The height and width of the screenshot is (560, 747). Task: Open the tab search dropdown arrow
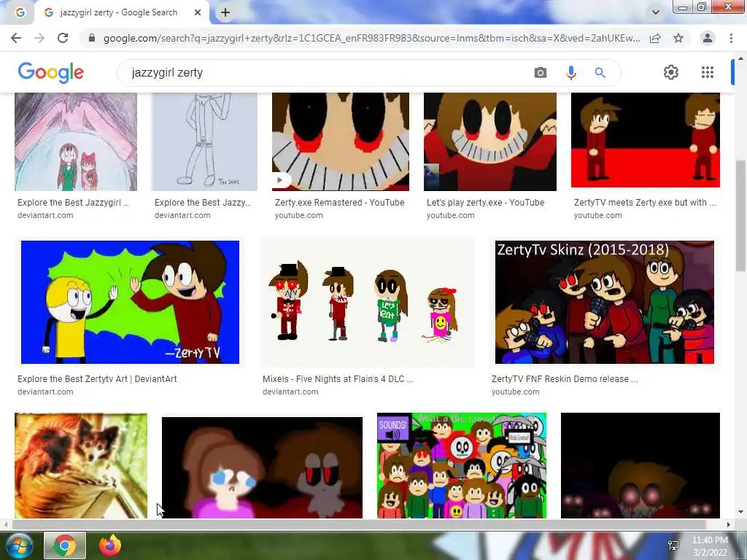coord(656,13)
